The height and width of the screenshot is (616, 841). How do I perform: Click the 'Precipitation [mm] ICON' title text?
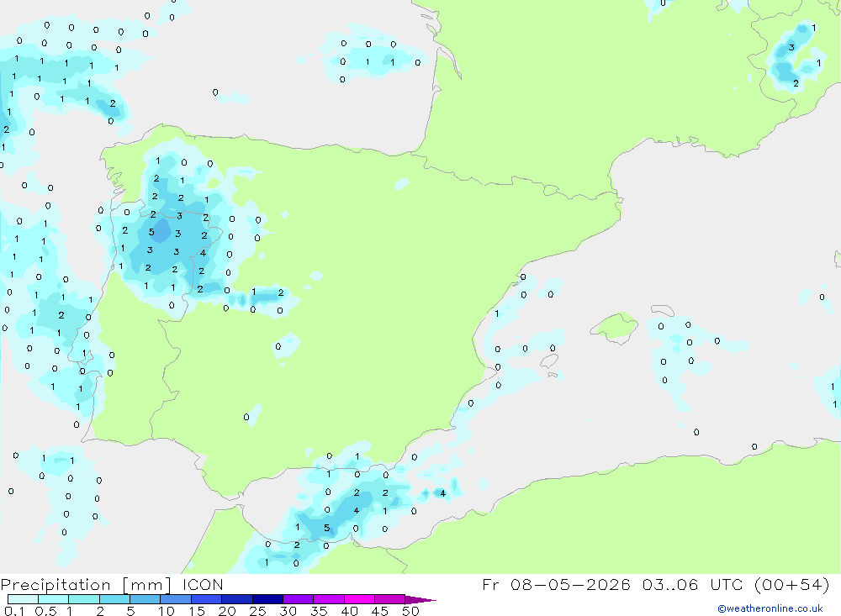(x=112, y=584)
